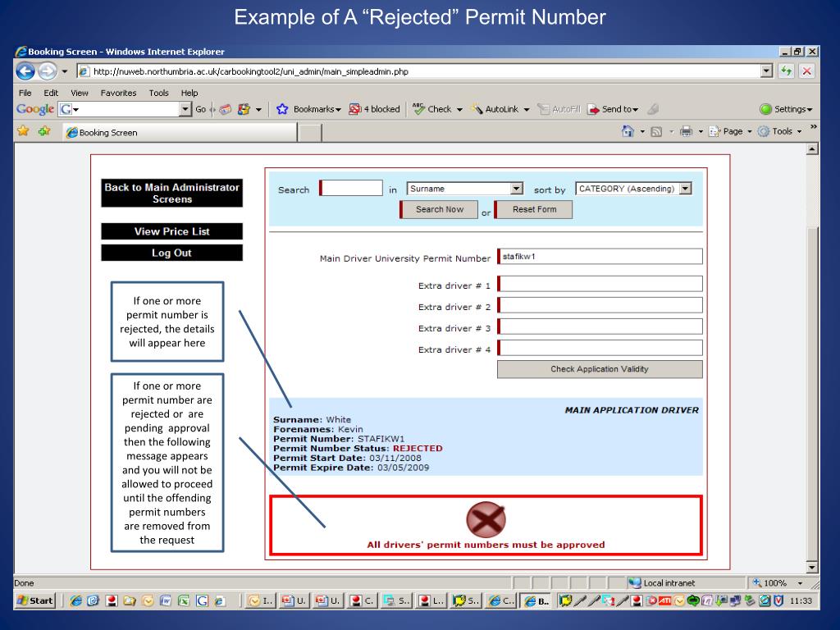Open the CATEGORY (Ascending) sort dropdown
840x630 pixels.
click(x=634, y=189)
